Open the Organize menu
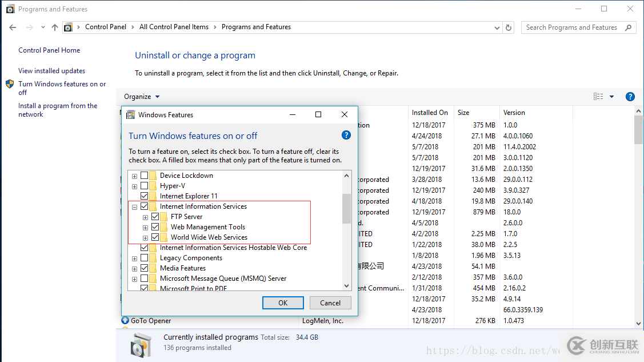This screenshot has height=362, width=644. point(142,97)
